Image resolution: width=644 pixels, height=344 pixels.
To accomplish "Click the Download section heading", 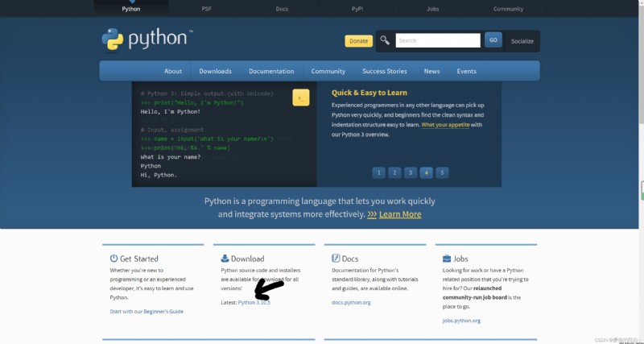I will click(247, 259).
